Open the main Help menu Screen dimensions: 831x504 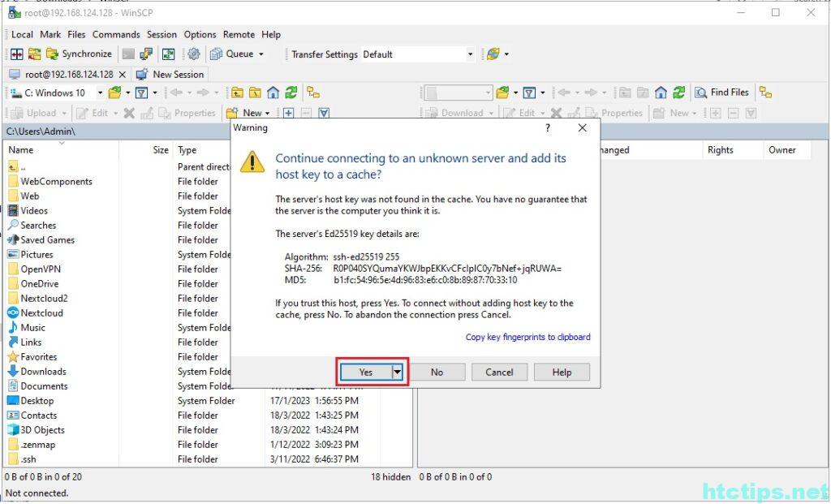pos(271,34)
